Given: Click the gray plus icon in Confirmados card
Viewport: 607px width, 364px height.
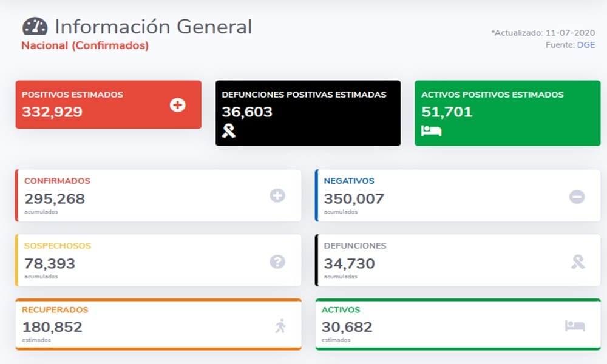Looking at the screenshot, I should pos(277,195).
